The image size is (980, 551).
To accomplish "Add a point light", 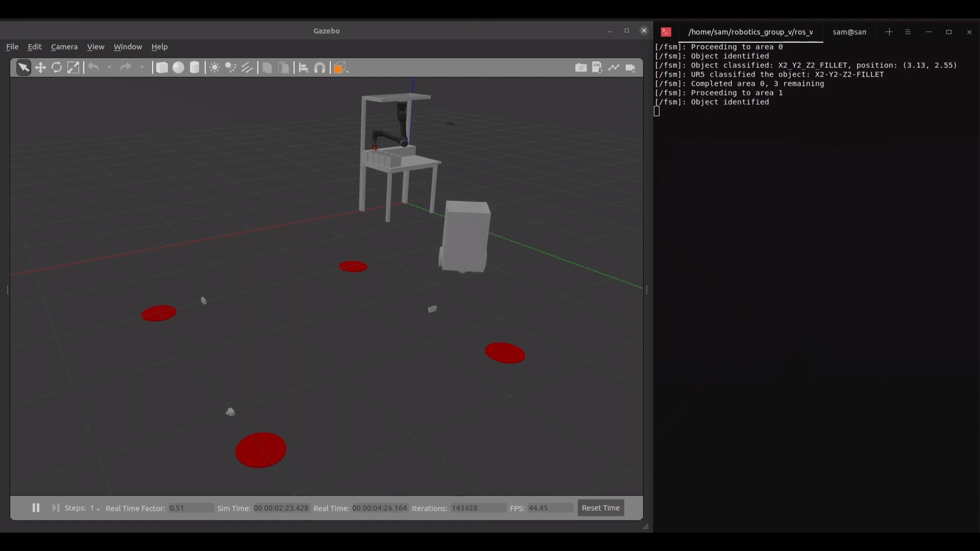I will [214, 67].
